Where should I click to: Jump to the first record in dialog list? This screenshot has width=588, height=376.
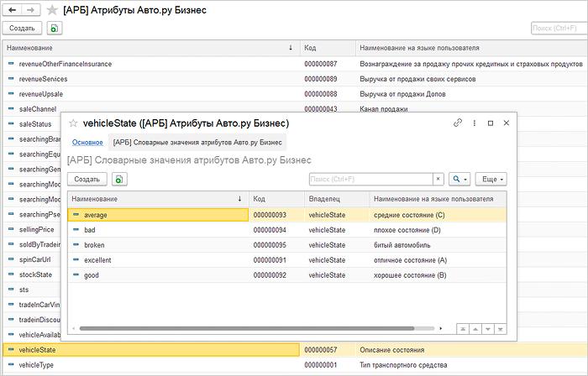click(463, 329)
